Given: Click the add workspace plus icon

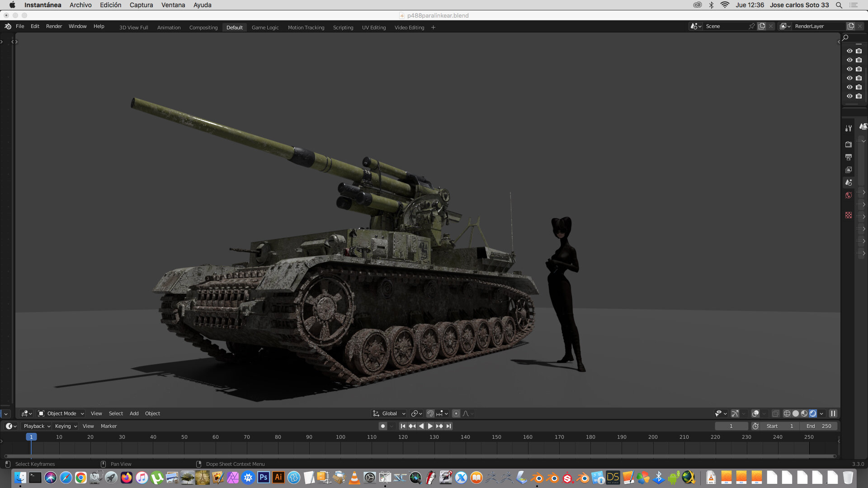Looking at the screenshot, I should pos(433,28).
